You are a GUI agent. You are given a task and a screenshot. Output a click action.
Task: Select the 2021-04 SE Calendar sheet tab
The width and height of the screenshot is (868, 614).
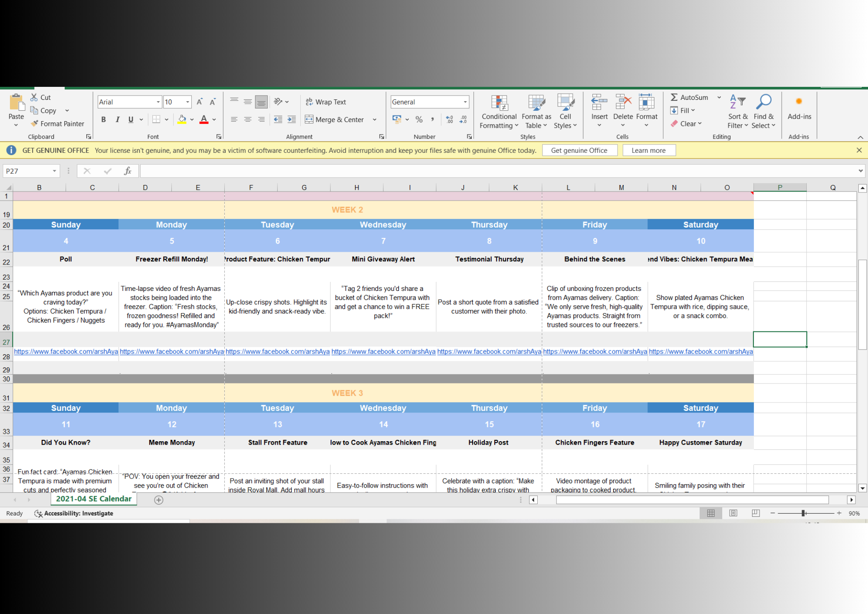click(94, 499)
